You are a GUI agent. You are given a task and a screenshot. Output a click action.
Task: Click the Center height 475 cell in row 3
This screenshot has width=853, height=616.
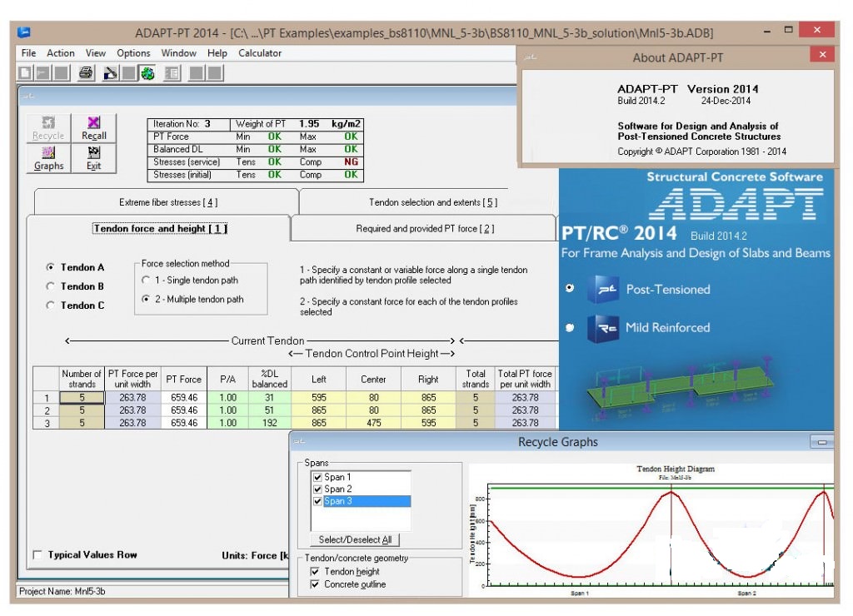click(x=374, y=422)
